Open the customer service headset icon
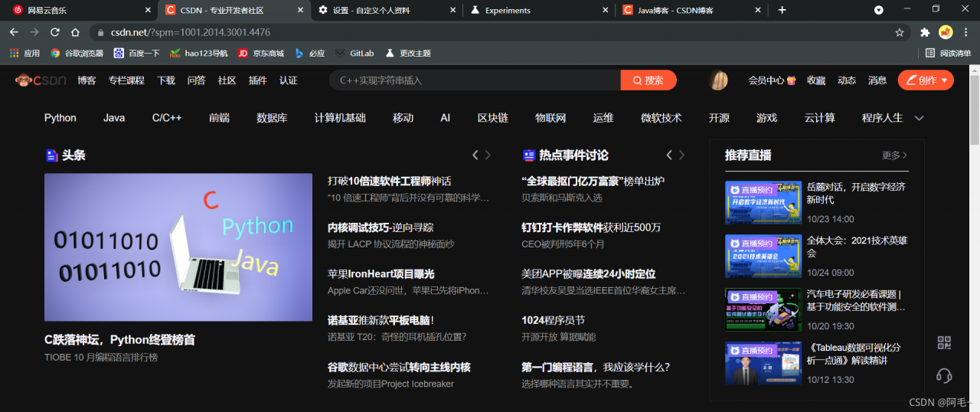 pyautogui.click(x=944, y=376)
